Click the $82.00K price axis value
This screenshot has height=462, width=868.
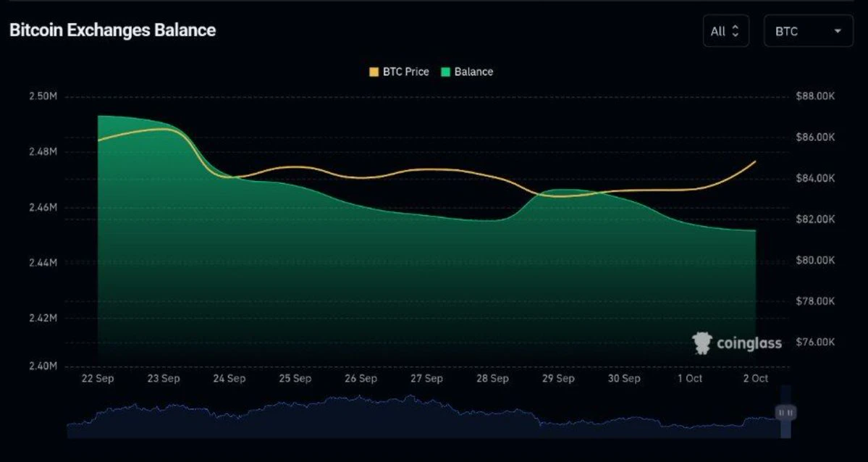pyautogui.click(x=815, y=219)
